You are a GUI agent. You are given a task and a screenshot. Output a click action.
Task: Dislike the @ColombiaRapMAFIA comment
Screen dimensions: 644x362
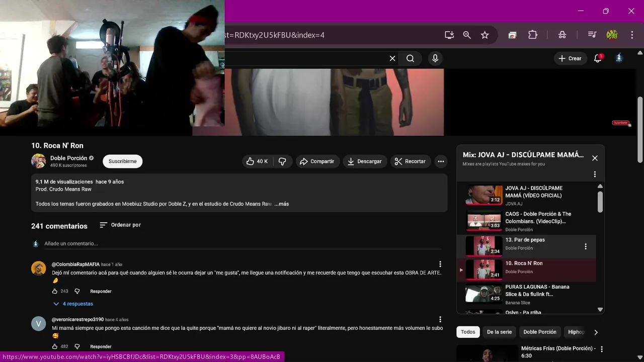pos(77,291)
